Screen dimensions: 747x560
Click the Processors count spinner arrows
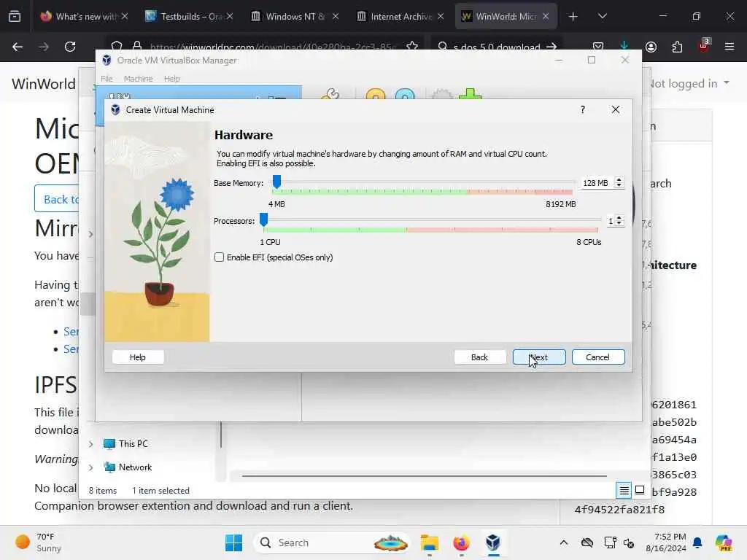coord(619,221)
